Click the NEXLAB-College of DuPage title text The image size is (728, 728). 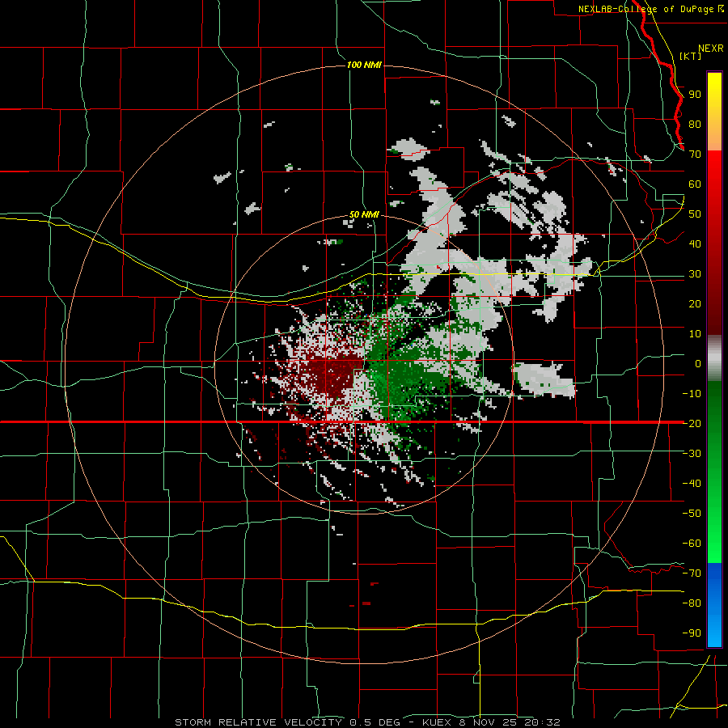[x=647, y=9]
